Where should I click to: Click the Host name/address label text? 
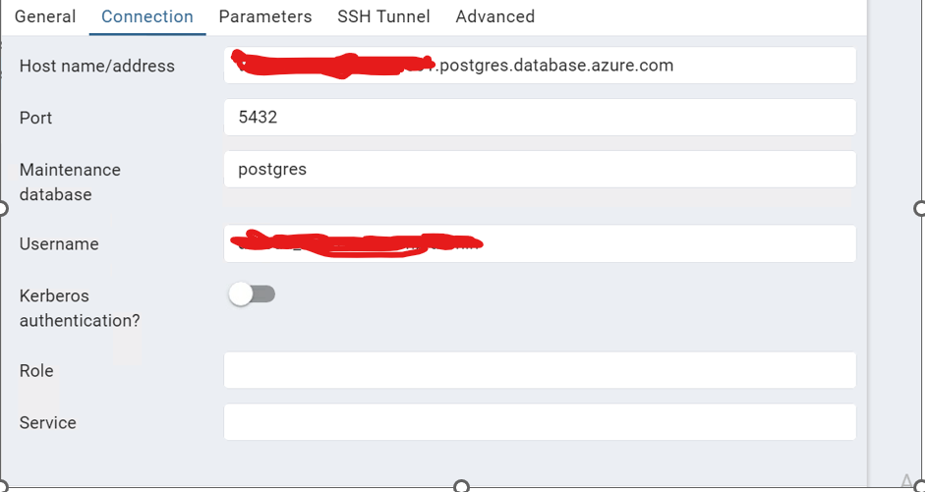coord(97,66)
